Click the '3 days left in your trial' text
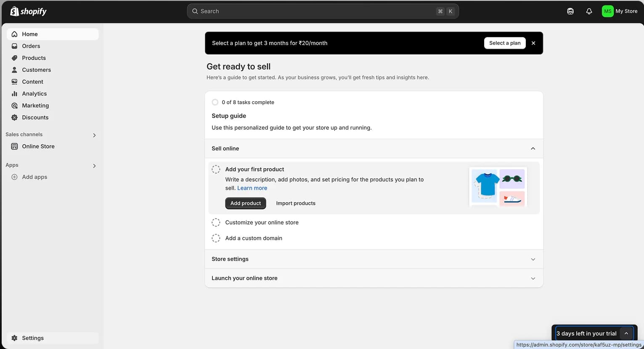 tap(586, 333)
